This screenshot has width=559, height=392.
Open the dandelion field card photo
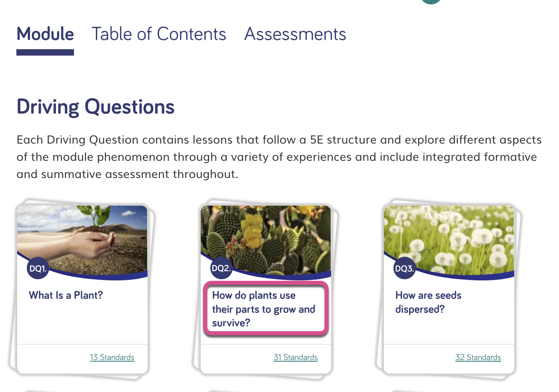[x=449, y=240]
